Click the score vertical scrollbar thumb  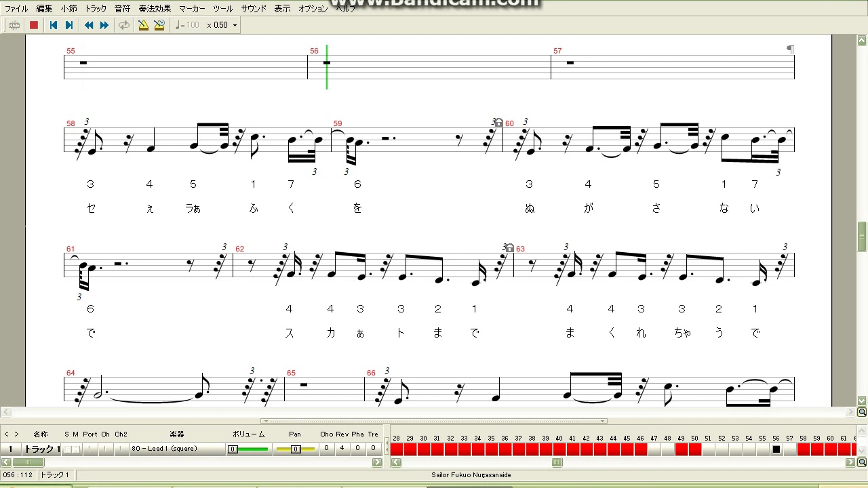(862, 236)
